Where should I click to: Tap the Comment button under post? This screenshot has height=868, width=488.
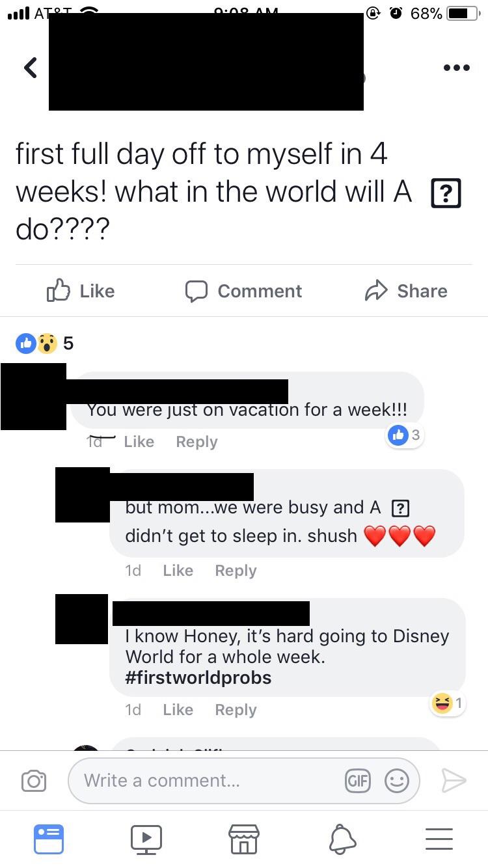(x=244, y=291)
